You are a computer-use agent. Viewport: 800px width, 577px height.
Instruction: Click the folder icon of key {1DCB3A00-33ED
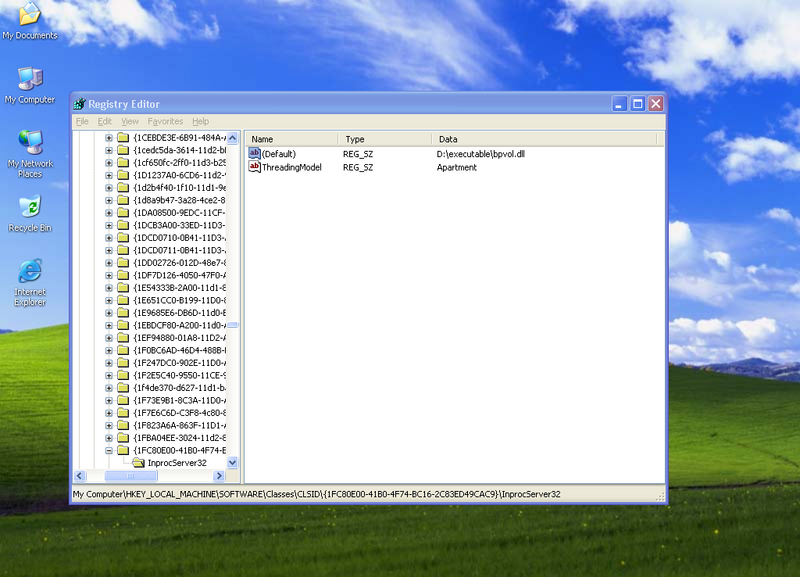[x=123, y=225]
